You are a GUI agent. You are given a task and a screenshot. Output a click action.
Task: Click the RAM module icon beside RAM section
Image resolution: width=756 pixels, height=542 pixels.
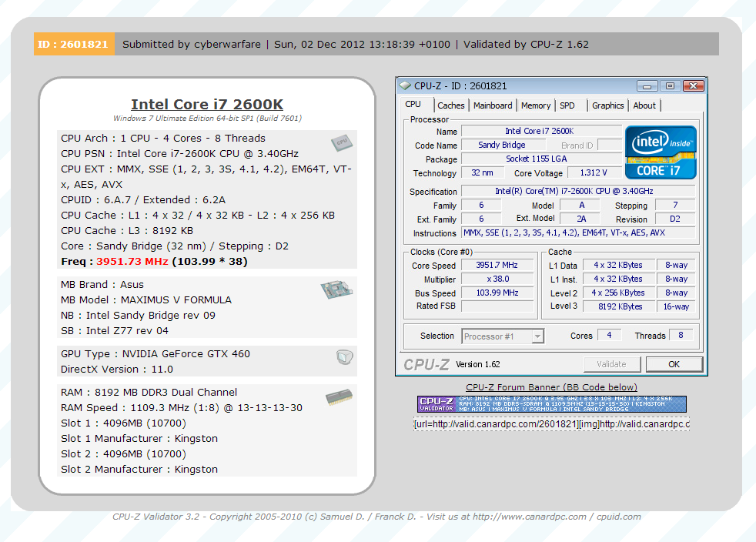click(x=339, y=397)
